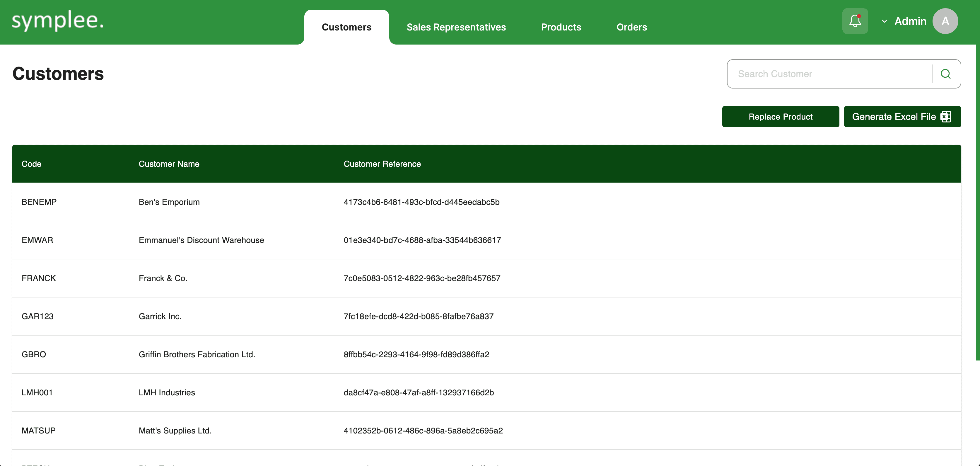Select the GAR123 code cell

(38, 316)
